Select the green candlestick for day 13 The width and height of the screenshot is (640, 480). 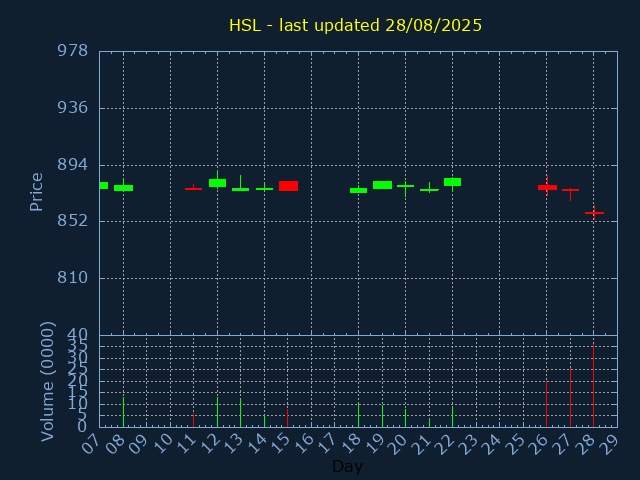[240, 189]
